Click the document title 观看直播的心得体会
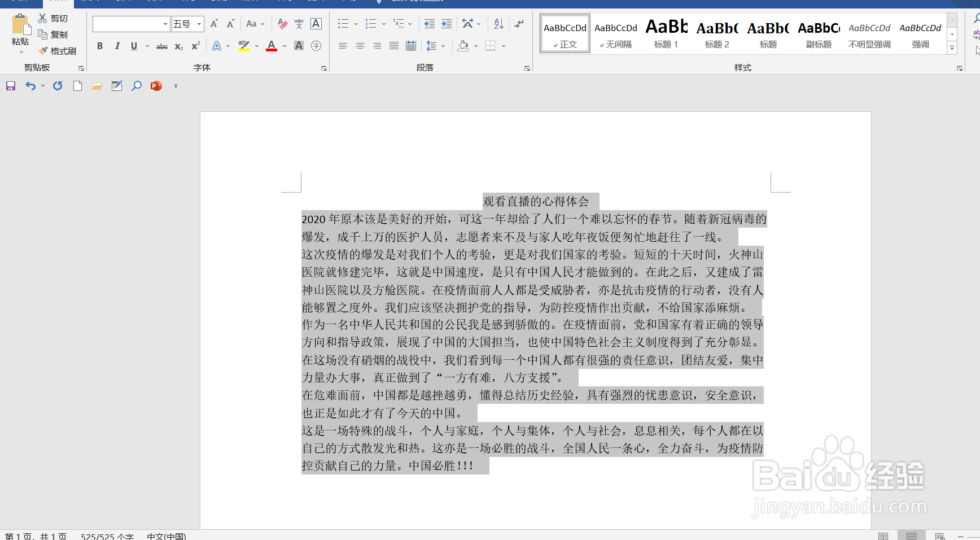 [536, 202]
